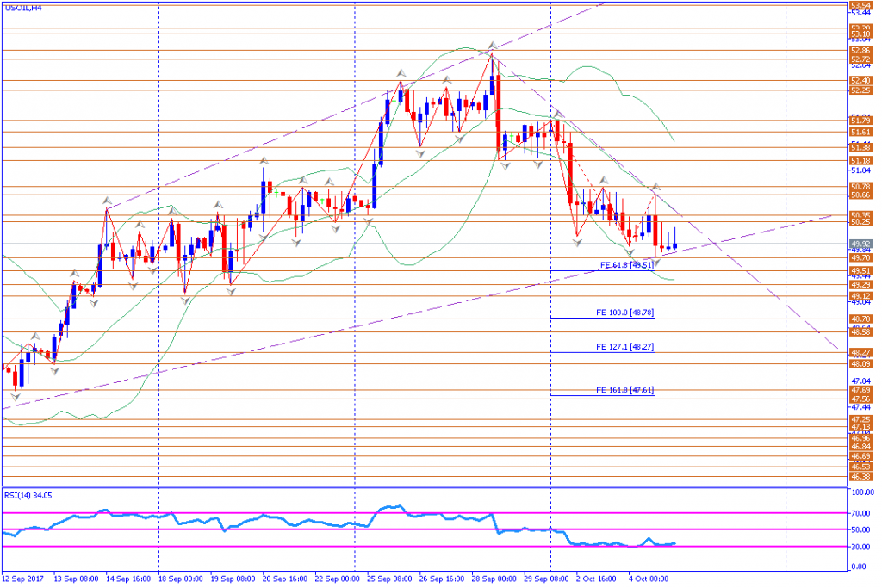882x588 pixels.
Task: Click the 18 Sep 00:00 time label
Action: [x=179, y=579]
